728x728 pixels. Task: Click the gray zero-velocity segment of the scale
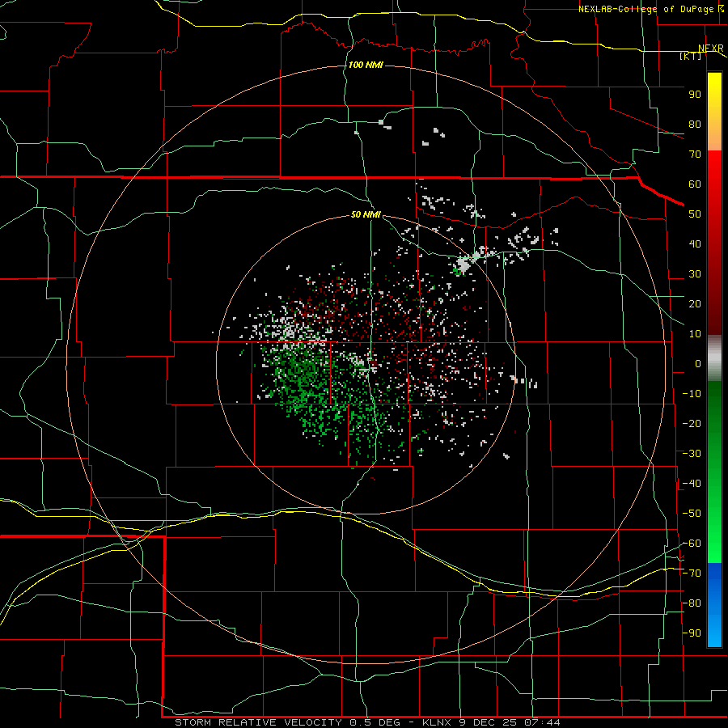click(714, 358)
